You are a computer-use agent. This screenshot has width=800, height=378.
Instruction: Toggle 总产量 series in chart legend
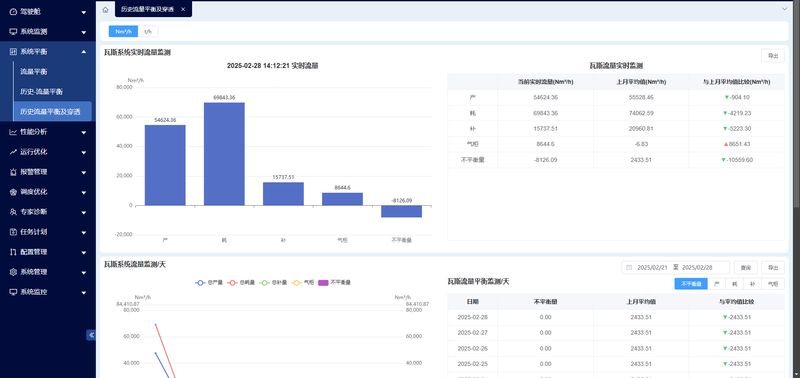(209, 282)
